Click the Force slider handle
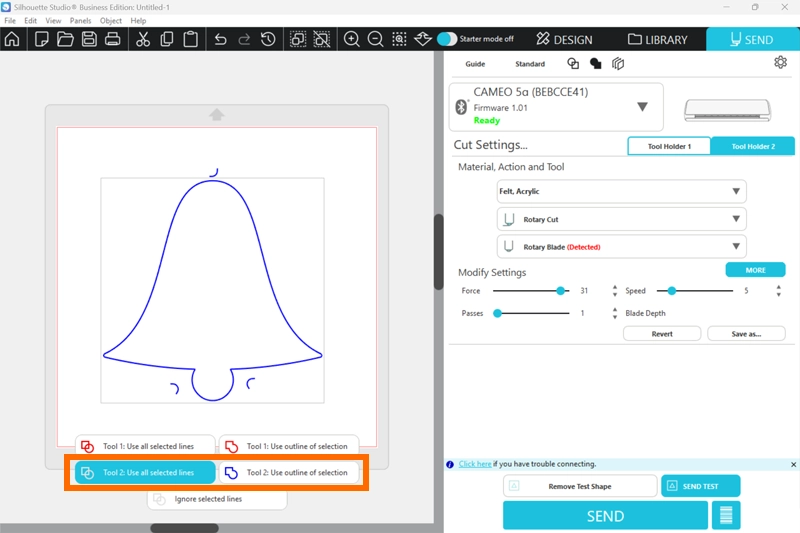 (x=561, y=291)
